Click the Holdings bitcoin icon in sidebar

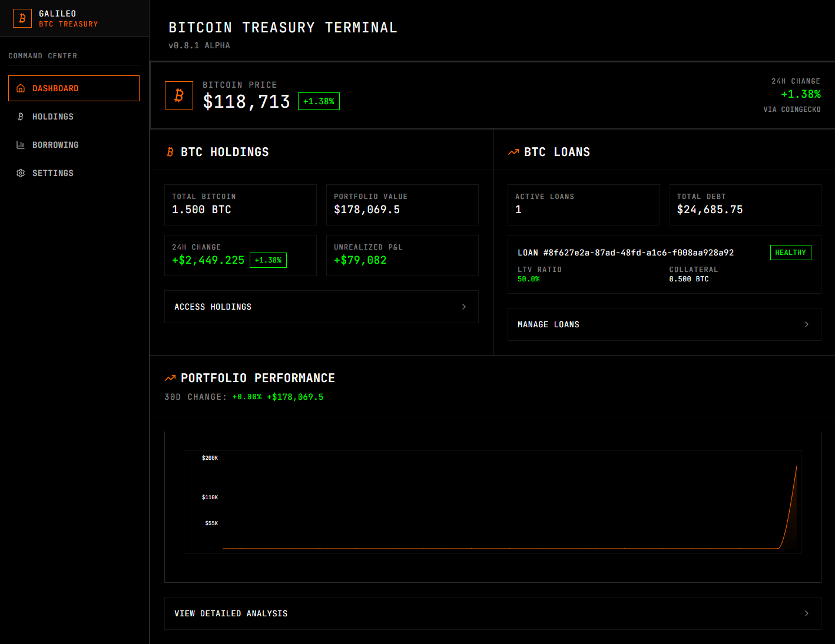[x=21, y=117]
